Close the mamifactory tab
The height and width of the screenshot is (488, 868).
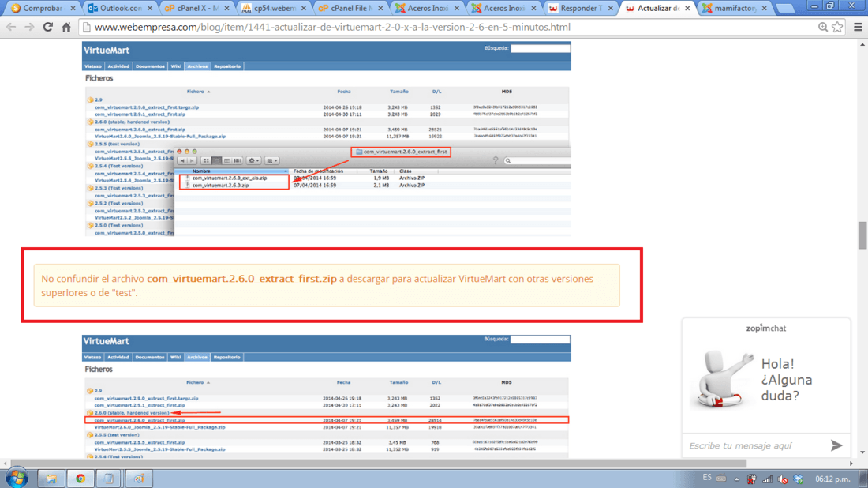765,9
